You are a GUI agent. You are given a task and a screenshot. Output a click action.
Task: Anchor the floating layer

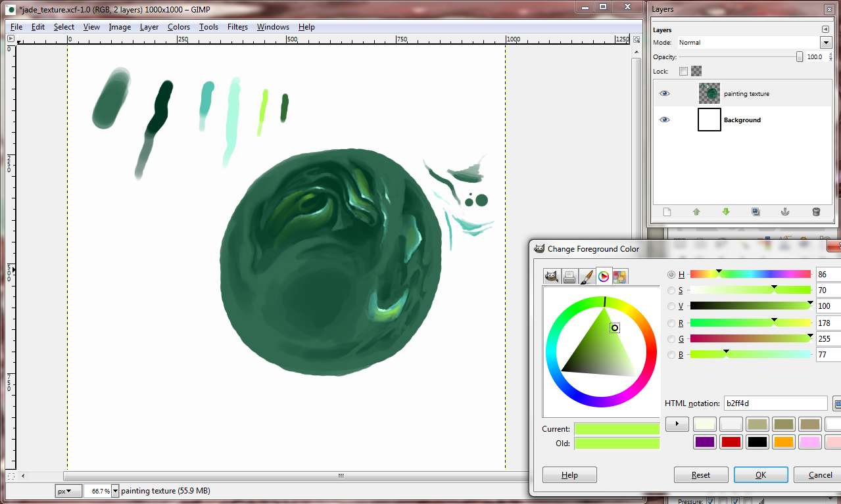[784, 212]
